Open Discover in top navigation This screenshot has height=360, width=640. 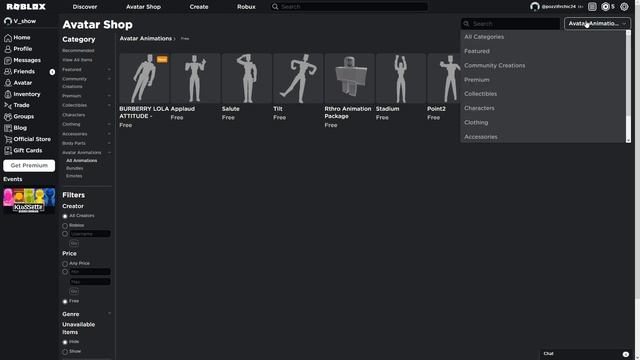85,7
